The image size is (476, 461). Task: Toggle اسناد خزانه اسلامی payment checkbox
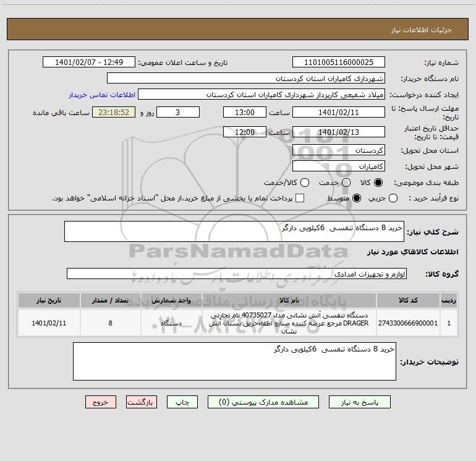tap(300, 198)
